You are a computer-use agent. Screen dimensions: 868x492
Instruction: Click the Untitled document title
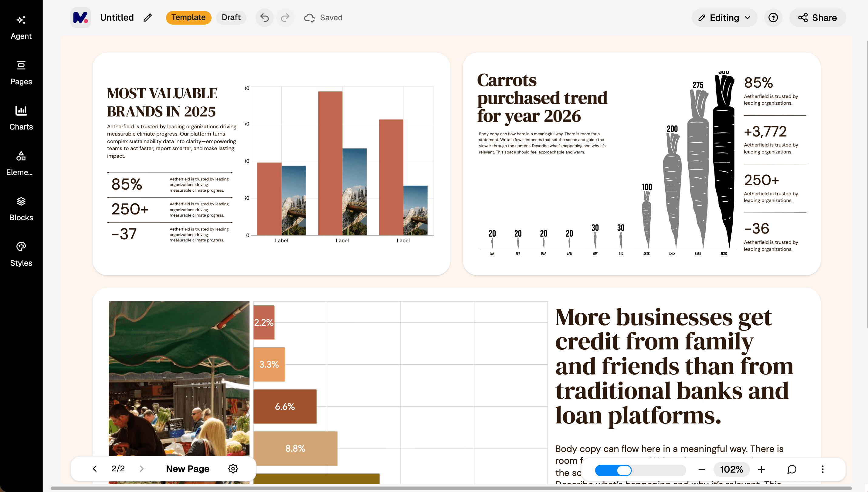117,18
